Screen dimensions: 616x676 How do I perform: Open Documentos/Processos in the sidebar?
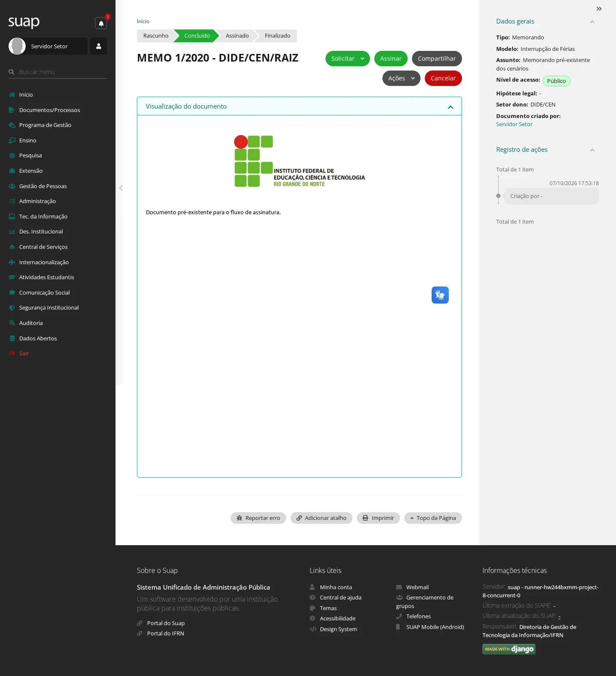[50, 110]
